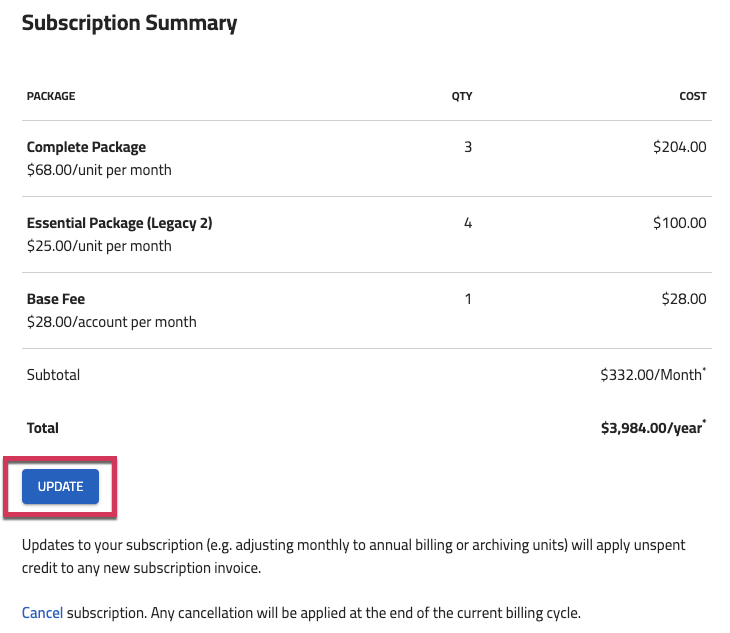Screen dimensions: 730x633
Task: Click the PACKAGE column header
Action: tap(51, 96)
